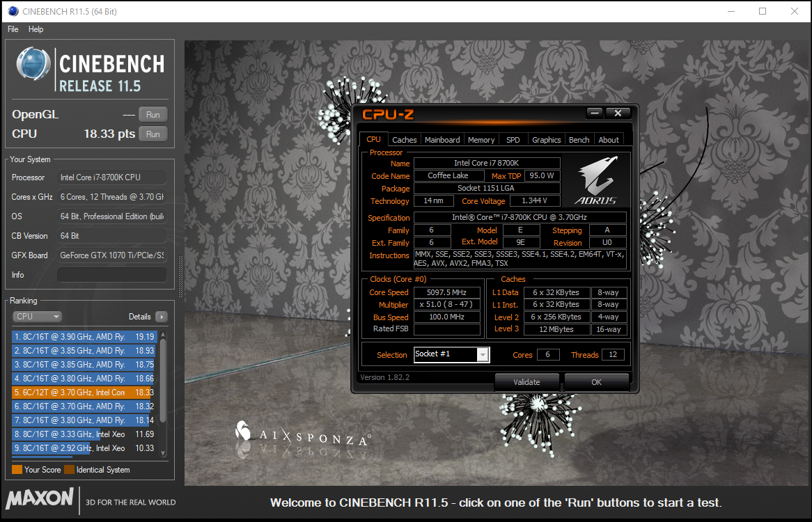Select ranking row 8 scoring 11.69
Screen dimensions: 812x522
(x=84, y=434)
